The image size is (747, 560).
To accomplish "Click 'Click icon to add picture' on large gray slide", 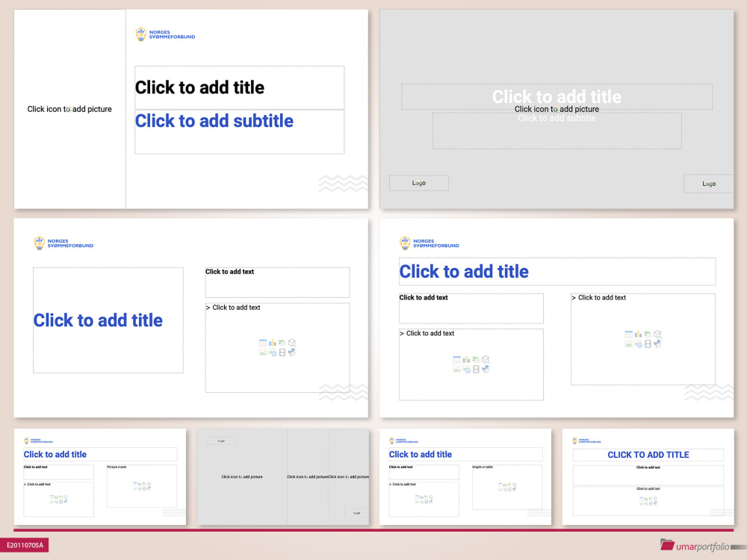I will coord(557,109).
